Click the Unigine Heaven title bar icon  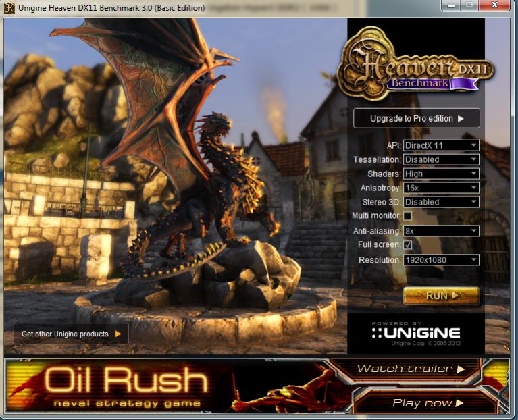(x=9, y=7)
